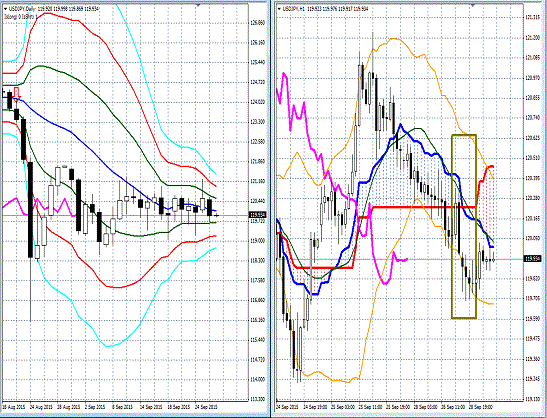Screen dimensions: 547x418
Task: Click the 119.130 price on H1 axis
Action: click(532, 399)
